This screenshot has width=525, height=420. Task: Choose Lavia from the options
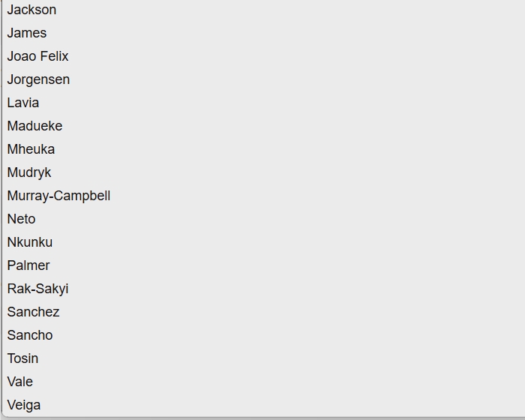coord(23,103)
